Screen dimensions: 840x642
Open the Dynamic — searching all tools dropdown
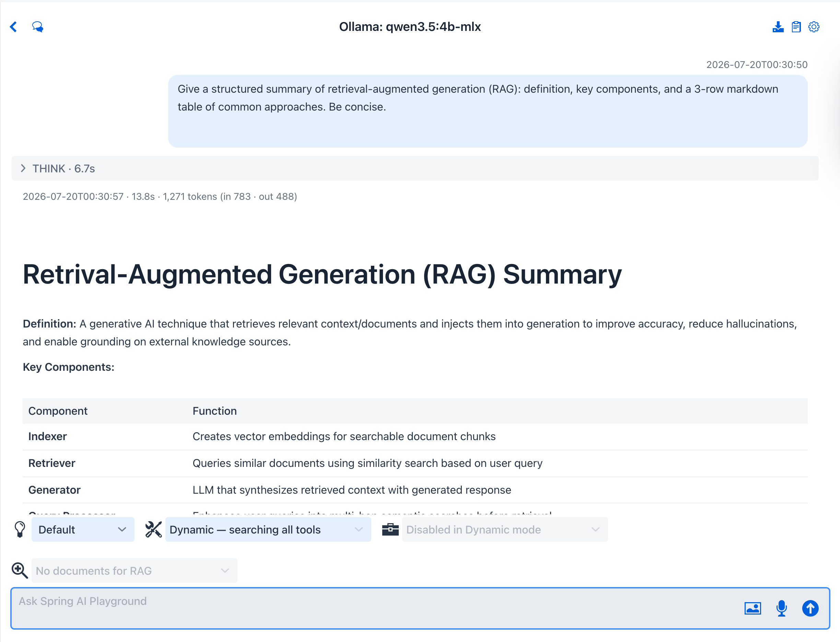(x=268, y=529)
